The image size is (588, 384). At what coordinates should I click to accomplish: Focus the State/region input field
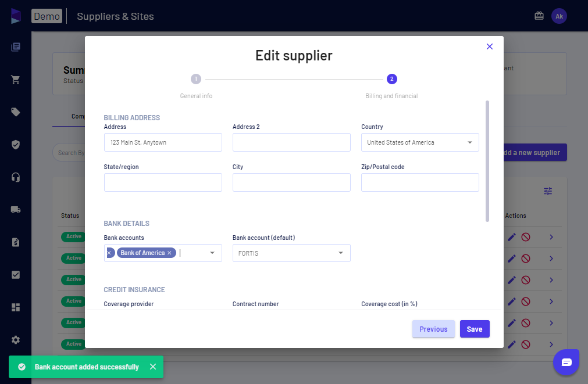(163, 182)
